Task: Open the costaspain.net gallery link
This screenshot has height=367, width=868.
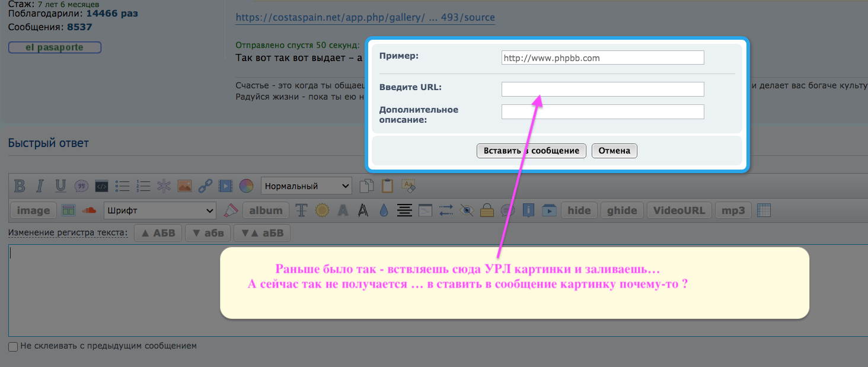Action: [x=365, y=18]
